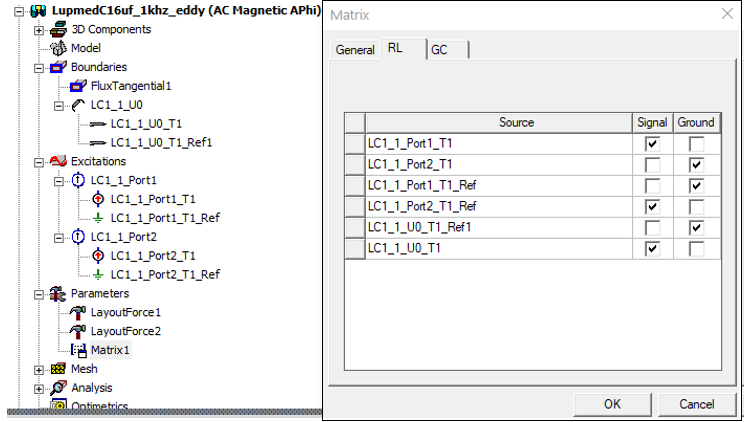This screenshot has width=744, height=422.
Task: Click the LayoutForce1 hammer icon
Action: click(x=78, y=313)
